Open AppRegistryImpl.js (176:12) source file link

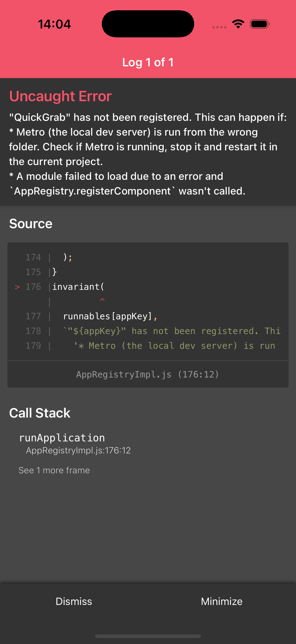point(148,374)
